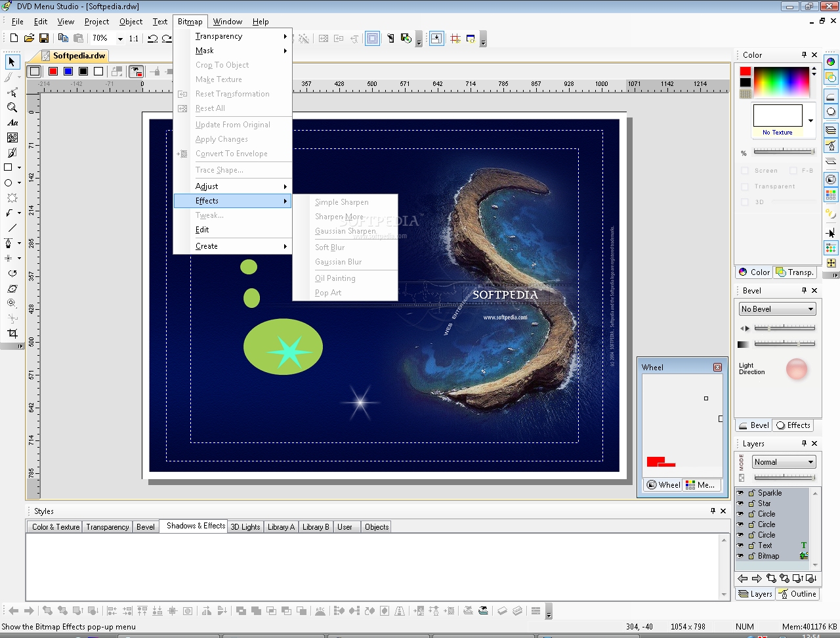
Task: Click the Color wheel icon in right strip
Action: [831, 62]
